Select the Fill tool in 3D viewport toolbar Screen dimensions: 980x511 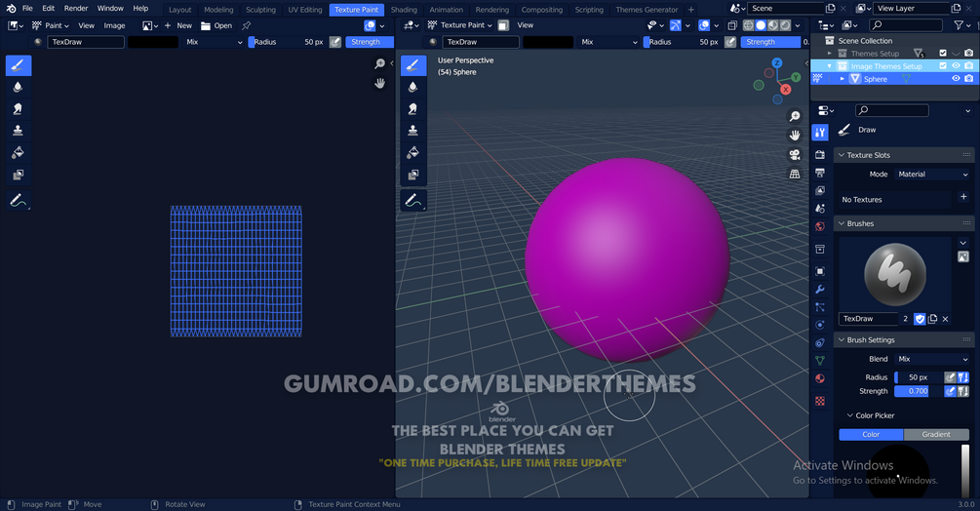coord(413,152)
